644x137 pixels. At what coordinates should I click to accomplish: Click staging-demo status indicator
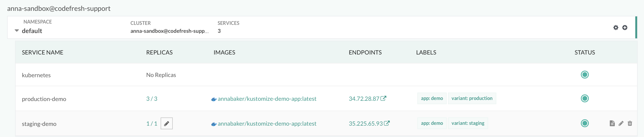pos(585,123)
